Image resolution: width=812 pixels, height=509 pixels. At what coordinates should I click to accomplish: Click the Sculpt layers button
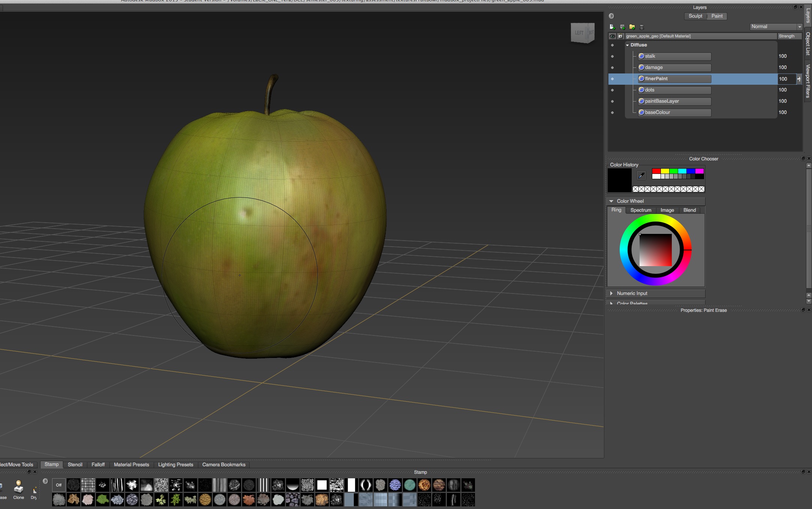coord(695,16)
